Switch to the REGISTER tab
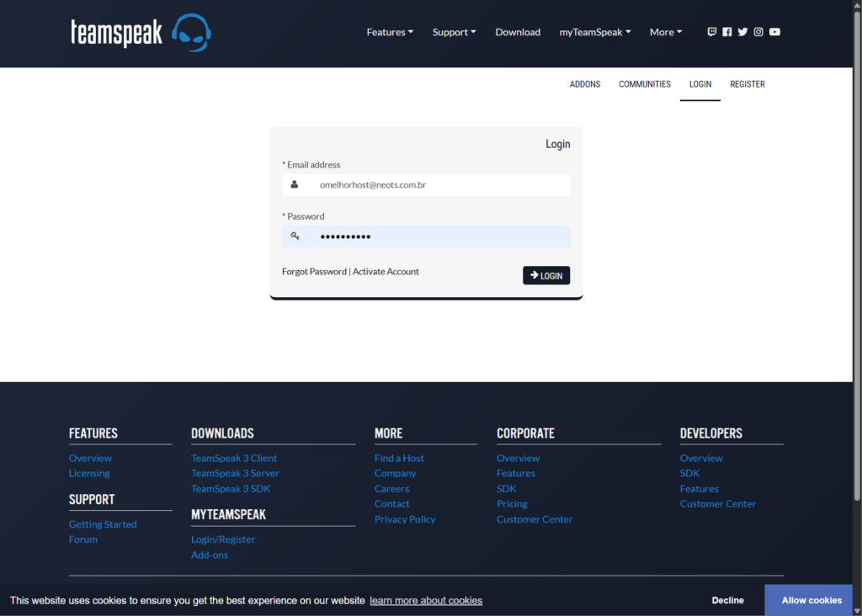The image size is (862, 616). (747, 84)
